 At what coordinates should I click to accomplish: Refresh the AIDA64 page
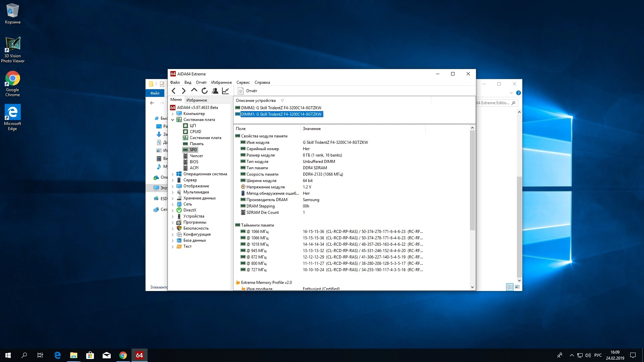pos(205,91)
